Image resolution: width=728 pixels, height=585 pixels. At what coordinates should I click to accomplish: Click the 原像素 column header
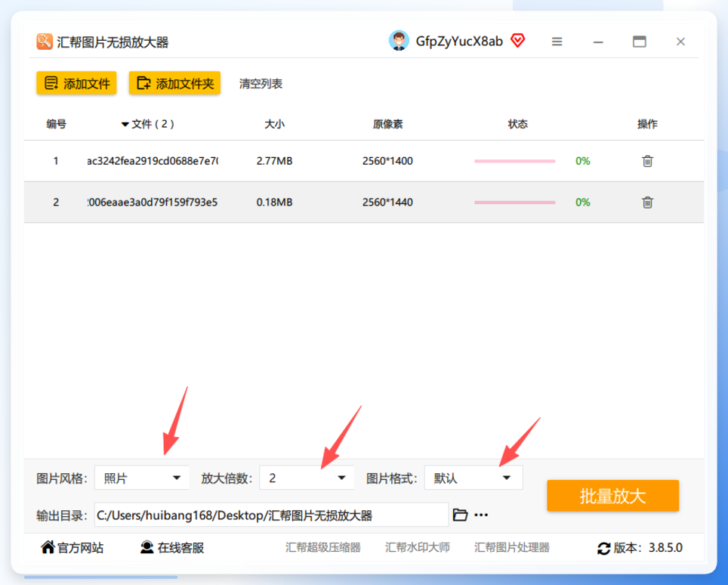pos(387,124)
